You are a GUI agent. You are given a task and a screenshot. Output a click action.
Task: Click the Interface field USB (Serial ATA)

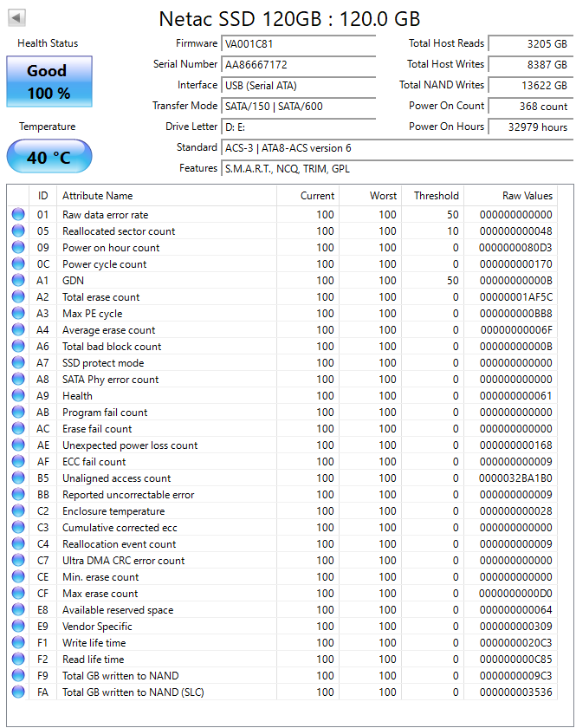(x=299, y=86)
